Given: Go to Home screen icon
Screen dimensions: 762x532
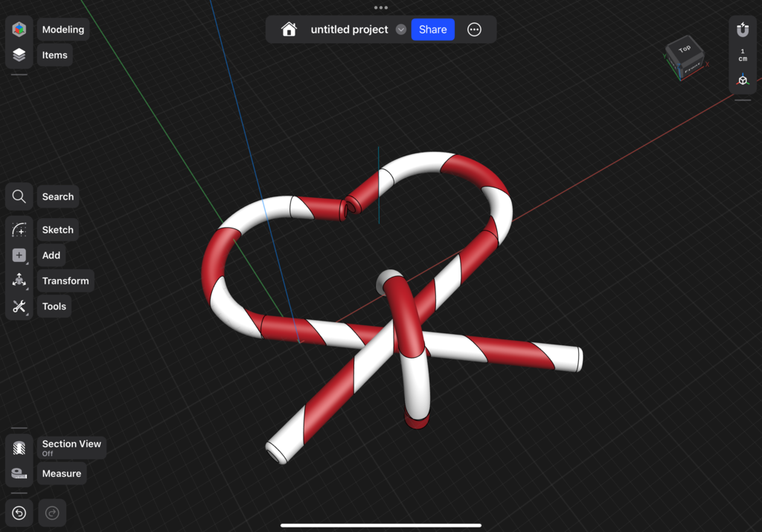Looking at the screenshot, I should coord(289,29).
